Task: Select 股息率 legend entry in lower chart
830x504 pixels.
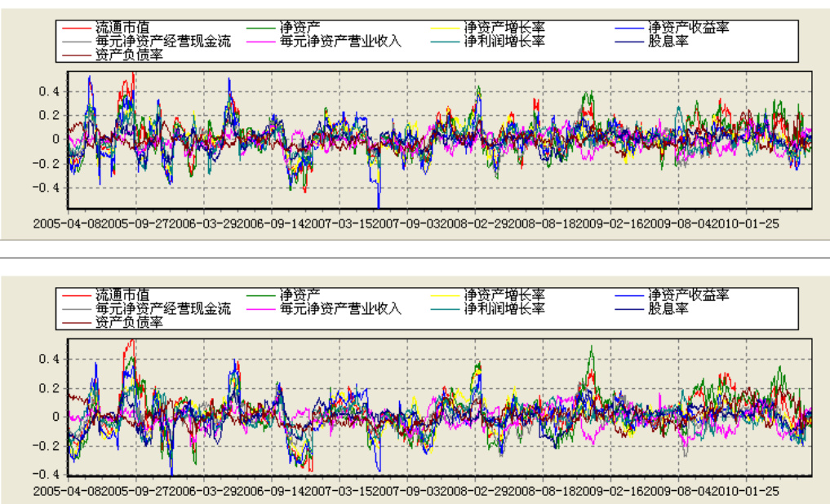Action: [x=668, y=309]
